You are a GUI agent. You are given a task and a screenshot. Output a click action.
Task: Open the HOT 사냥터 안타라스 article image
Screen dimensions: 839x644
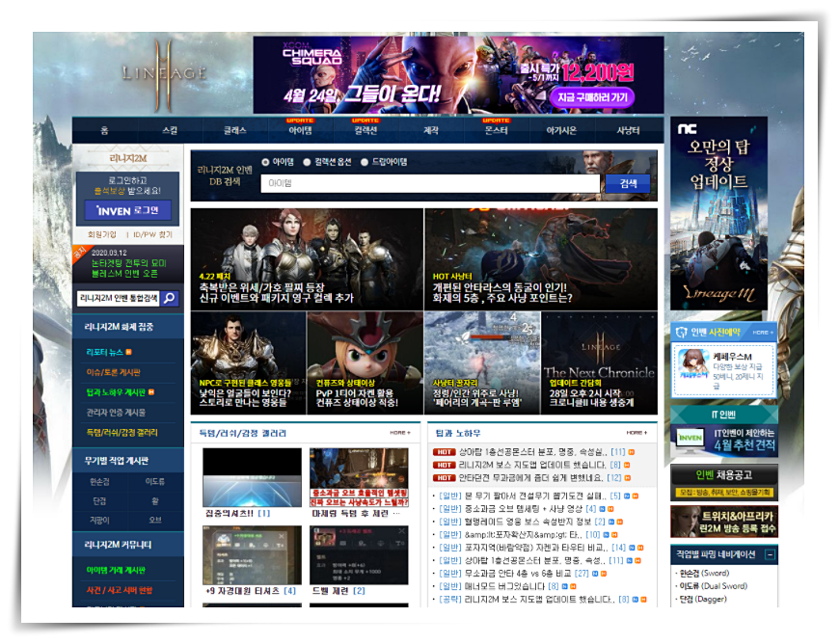coord(541,259)
